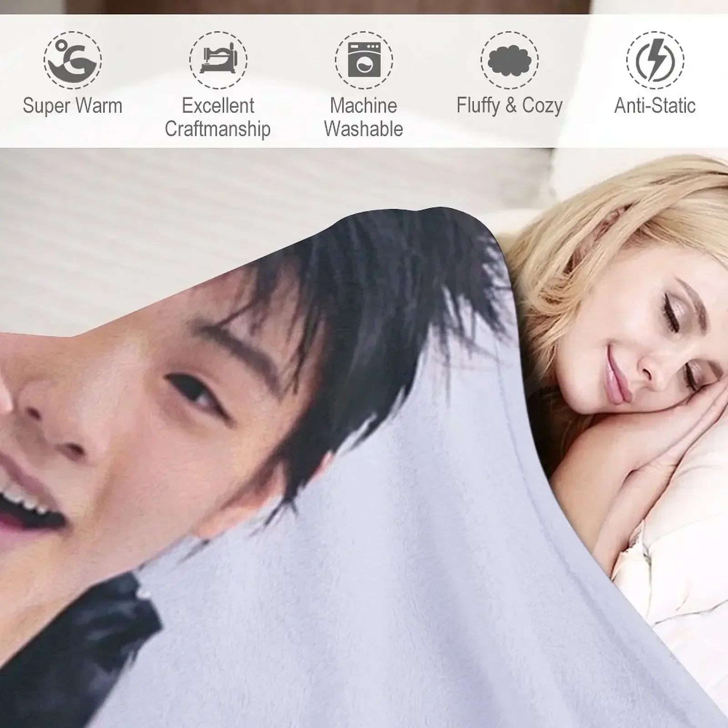Select the Excellent Craftmanship text
Image resolution: width=728 pixels, height=728 pixels.
218,117
